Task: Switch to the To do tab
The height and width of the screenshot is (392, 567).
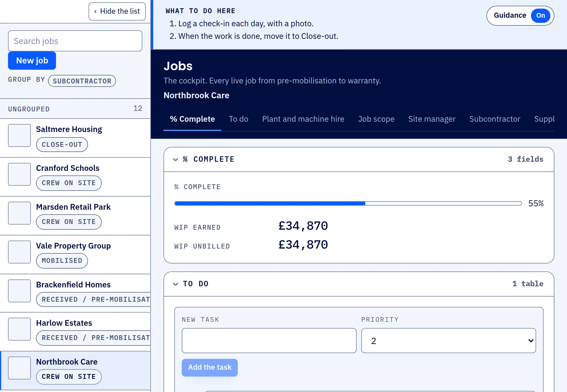Action: pos(239,119)
